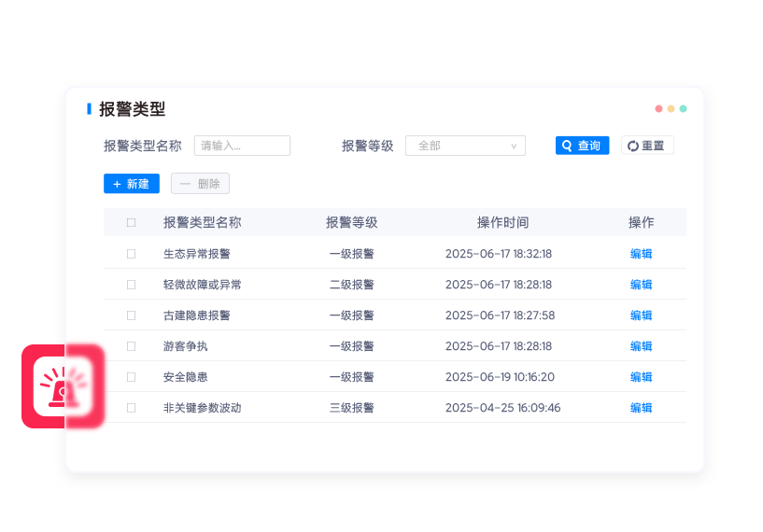Click the red alarm siren icon
The height and width of the screenshot is (532, 763).
[61, 386]
